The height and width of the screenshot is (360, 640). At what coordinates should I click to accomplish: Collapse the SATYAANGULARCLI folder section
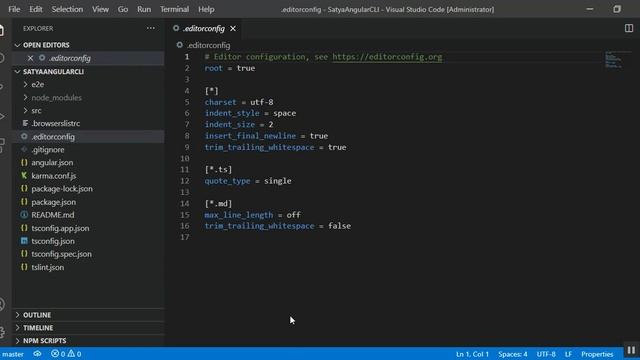[53, 71]
